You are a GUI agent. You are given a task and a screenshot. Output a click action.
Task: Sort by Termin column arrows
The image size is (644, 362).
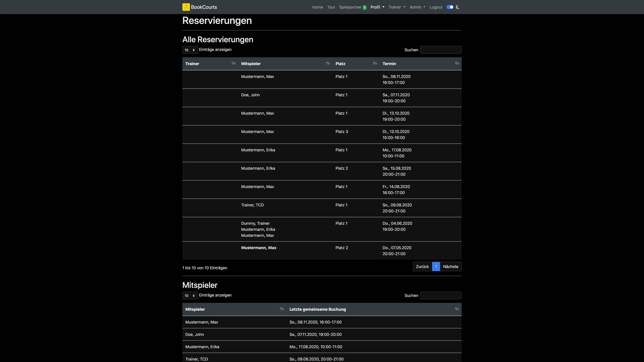pos(457,63)
